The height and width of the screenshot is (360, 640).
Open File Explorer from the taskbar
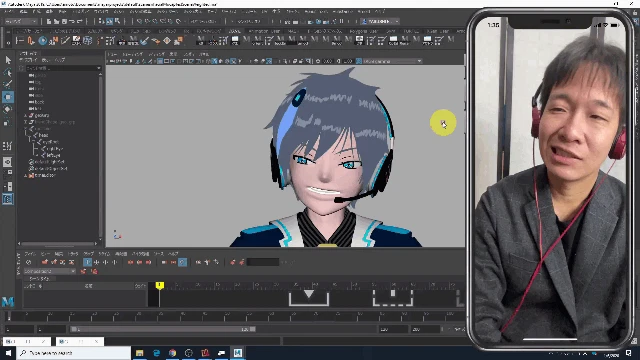(140, 353)
